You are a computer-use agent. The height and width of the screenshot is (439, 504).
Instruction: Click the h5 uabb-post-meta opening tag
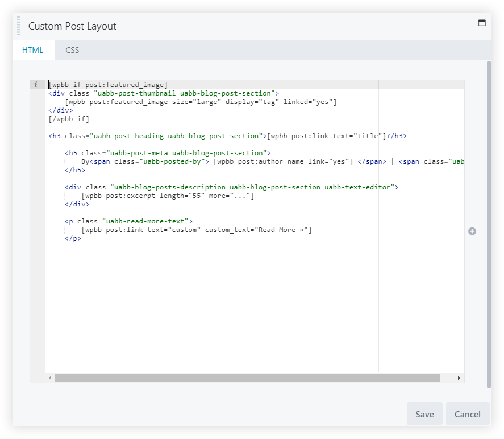(x=168, y=153)
